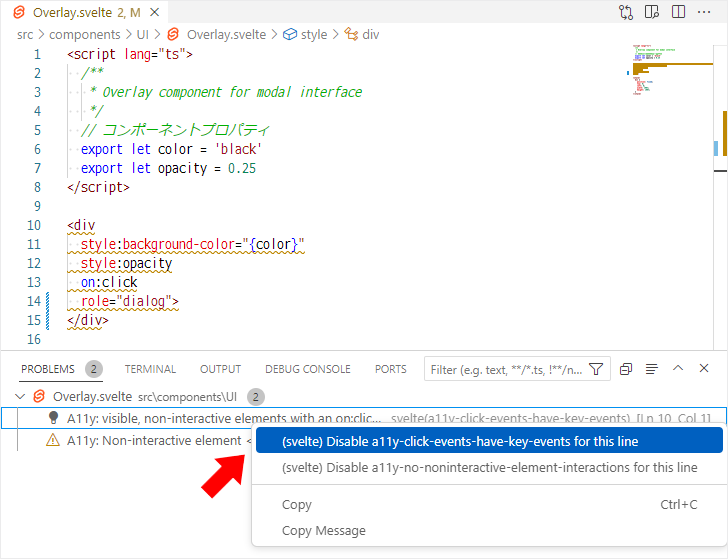Click style:opacity on line 12
This screenshot has height=559, width=728.
coord(126,263)
